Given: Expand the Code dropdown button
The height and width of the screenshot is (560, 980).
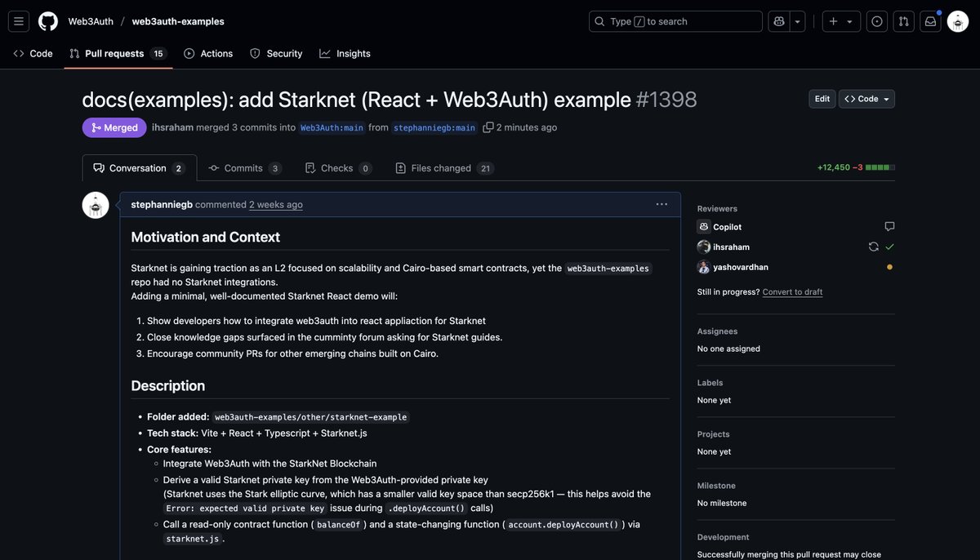Looking at the screenshot, I should tap(867, 99).
